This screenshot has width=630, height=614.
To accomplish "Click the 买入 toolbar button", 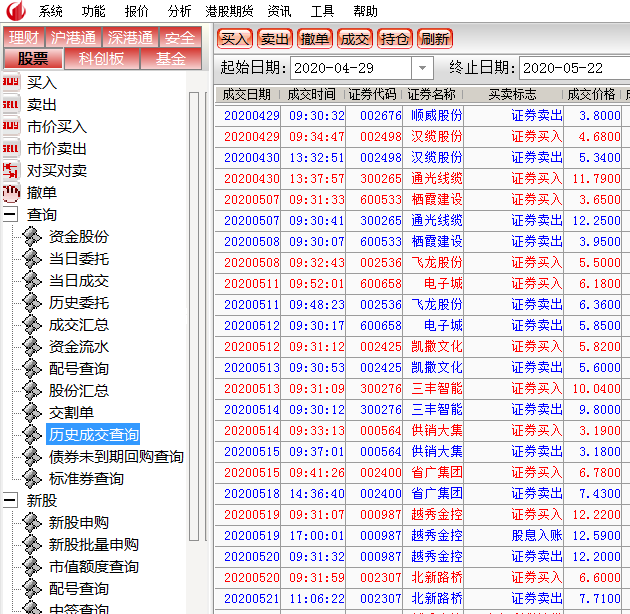I will click(235, 39).
